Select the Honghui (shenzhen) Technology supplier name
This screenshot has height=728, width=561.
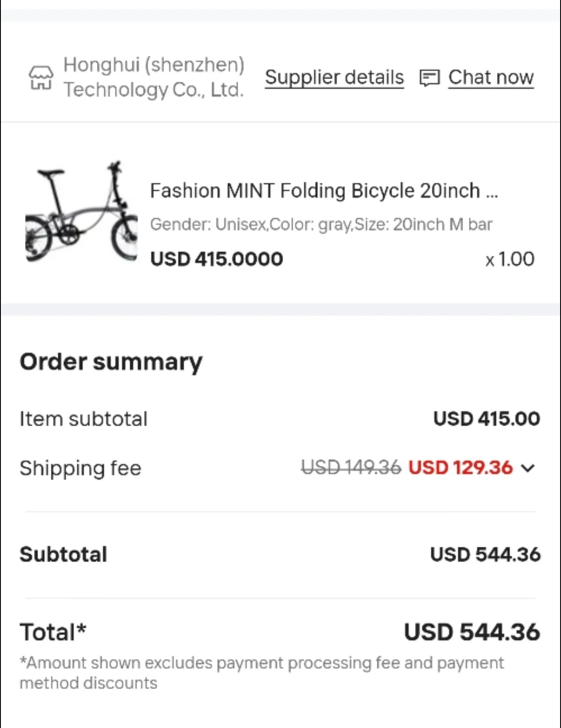[153, 77]
